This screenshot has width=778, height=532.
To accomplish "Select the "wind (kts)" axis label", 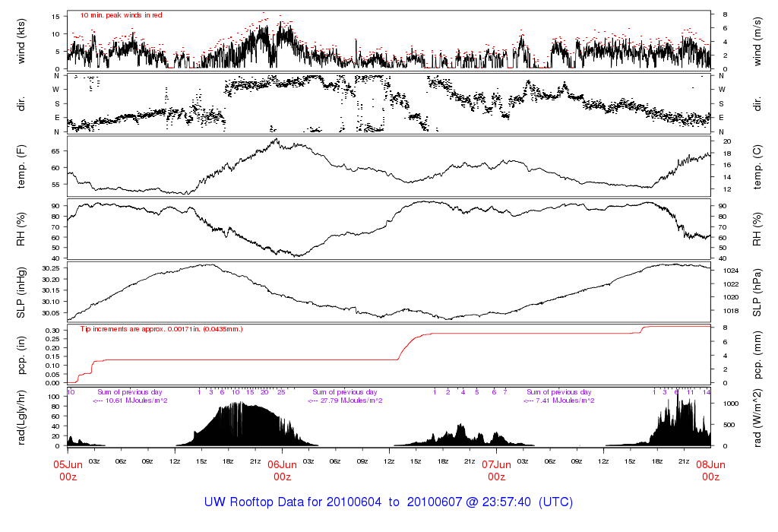I will (x=21, y=41).
